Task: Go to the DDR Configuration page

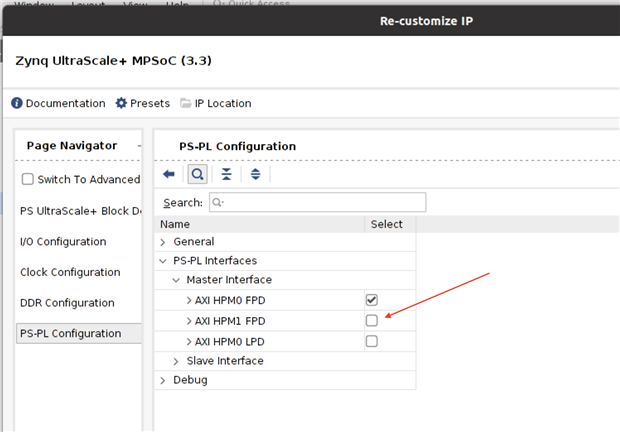Action: pos(67,303)
